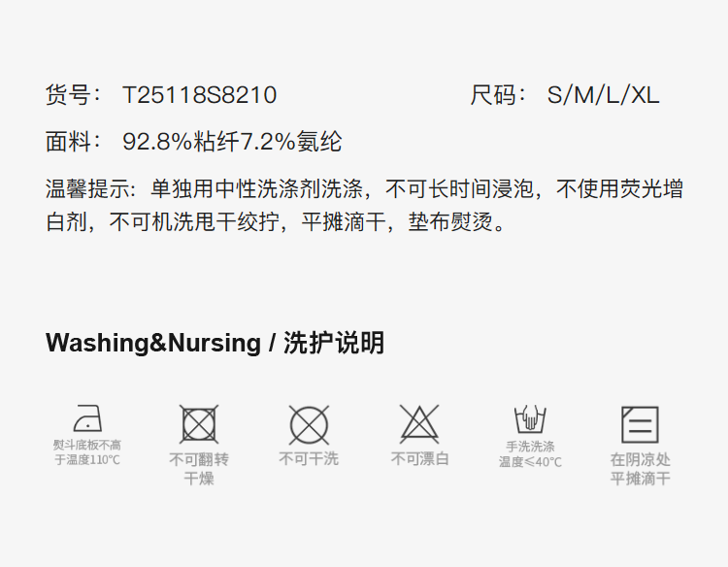Click the do-not-tumble-dry icon
Viewport: 728px width, 567px height.
pyautogui.click(x=199, y=424)
